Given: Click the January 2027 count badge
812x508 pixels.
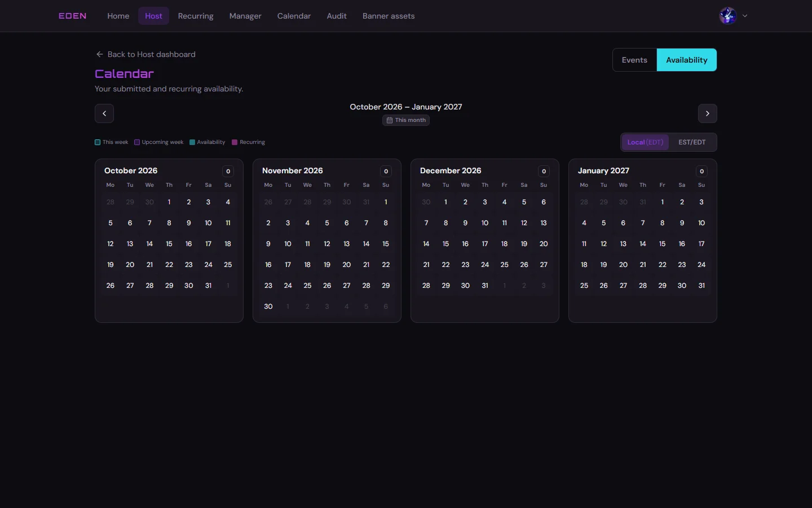Looking at the screenshot, I should coord(701,171).
